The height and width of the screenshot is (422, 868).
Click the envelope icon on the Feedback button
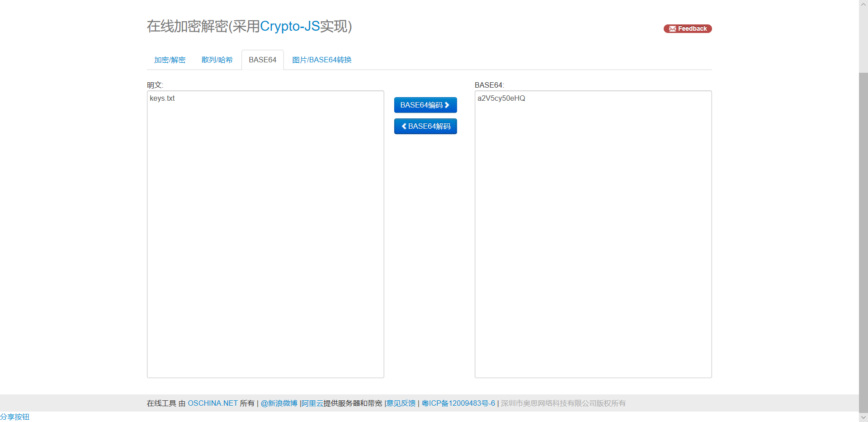tap(672, 28)
